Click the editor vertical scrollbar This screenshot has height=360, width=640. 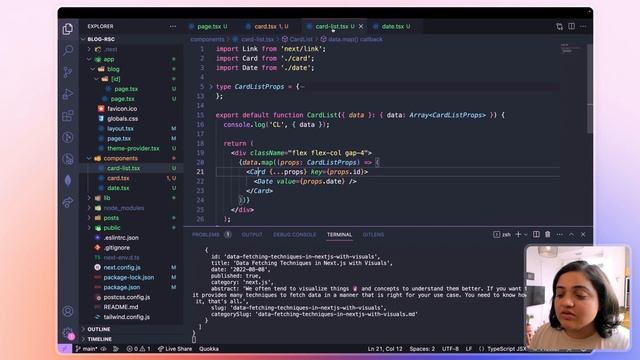pyautogui.click(x=589, y=89)
